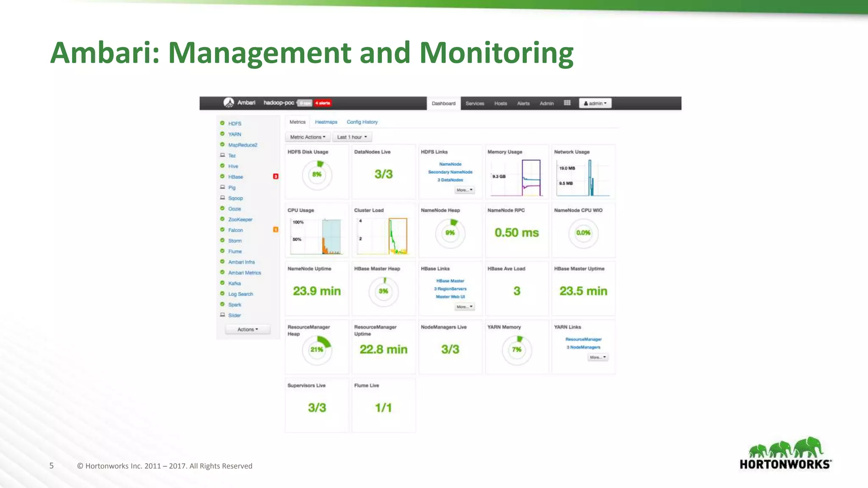Click the Slider client laptop icon

222,315
